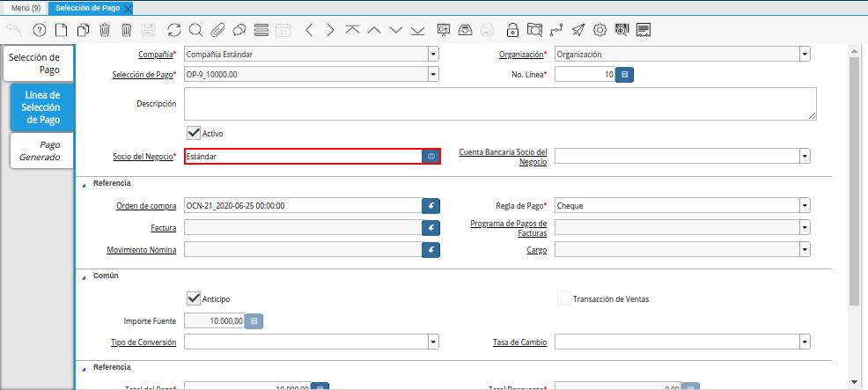Open the chat bubbles icon
868x390 pixels.
(x=239, y=30)
